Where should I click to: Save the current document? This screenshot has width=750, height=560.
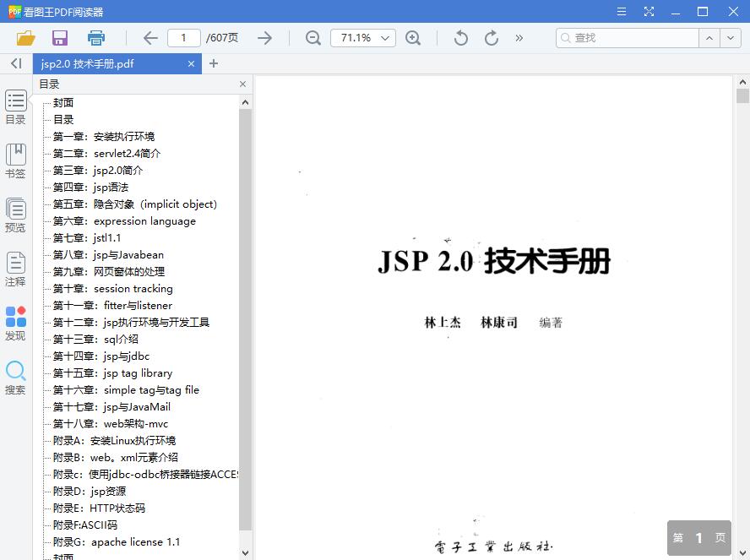[x=59, y=38]
